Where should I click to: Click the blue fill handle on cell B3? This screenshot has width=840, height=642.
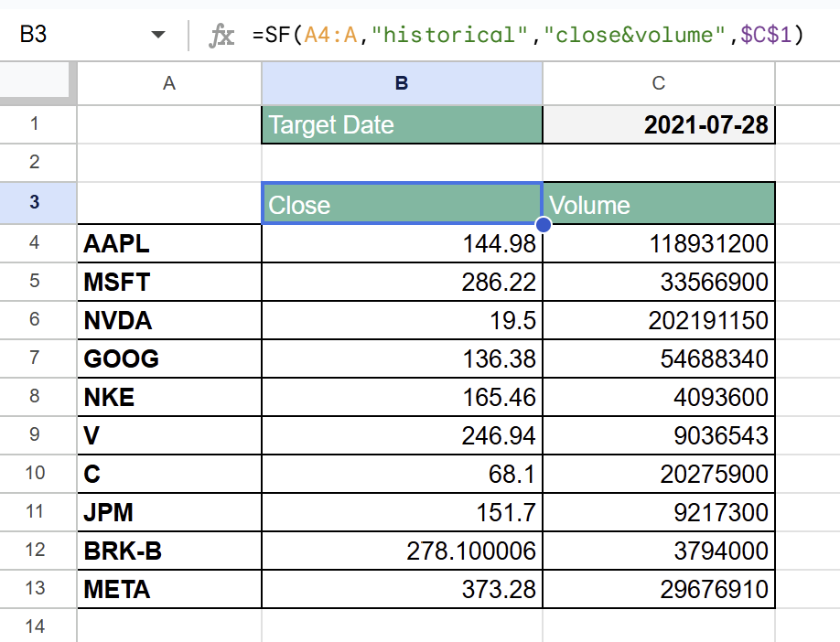[x=544, y=224]
